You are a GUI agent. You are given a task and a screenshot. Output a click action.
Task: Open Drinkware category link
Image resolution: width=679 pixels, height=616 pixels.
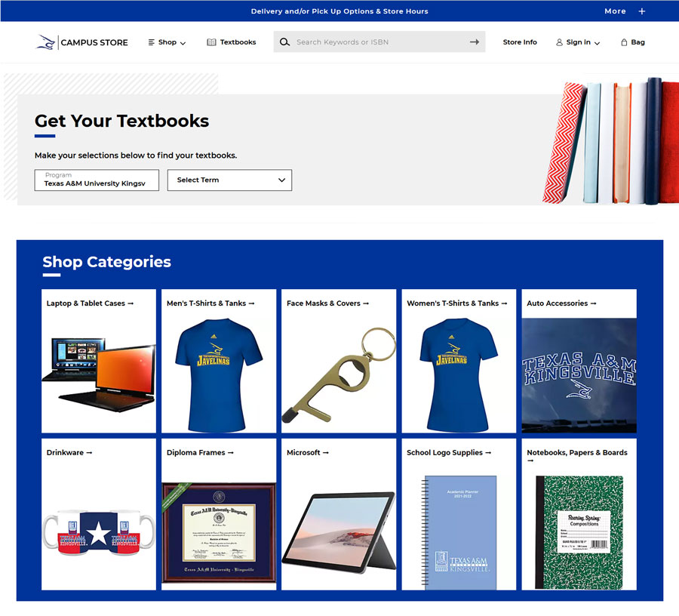tap(69, 452)
